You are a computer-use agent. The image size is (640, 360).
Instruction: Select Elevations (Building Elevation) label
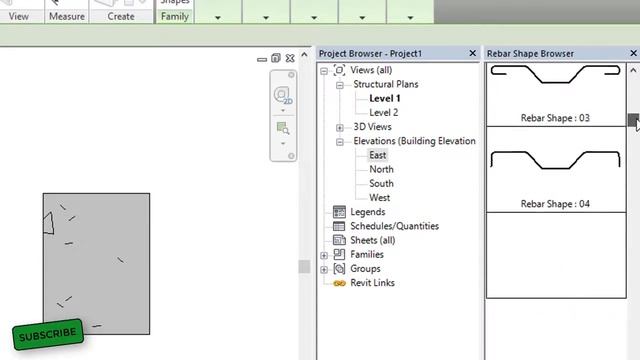[x=414, y=141]
